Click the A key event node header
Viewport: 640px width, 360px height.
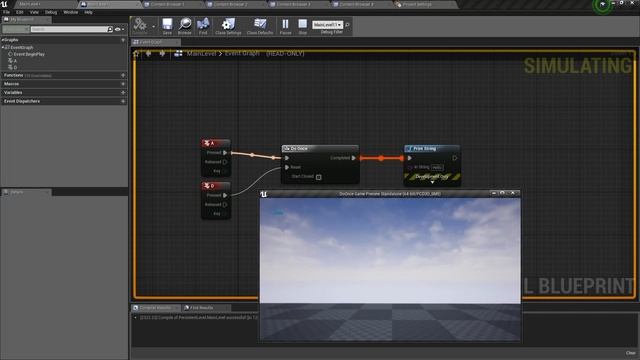pos(216,143)
